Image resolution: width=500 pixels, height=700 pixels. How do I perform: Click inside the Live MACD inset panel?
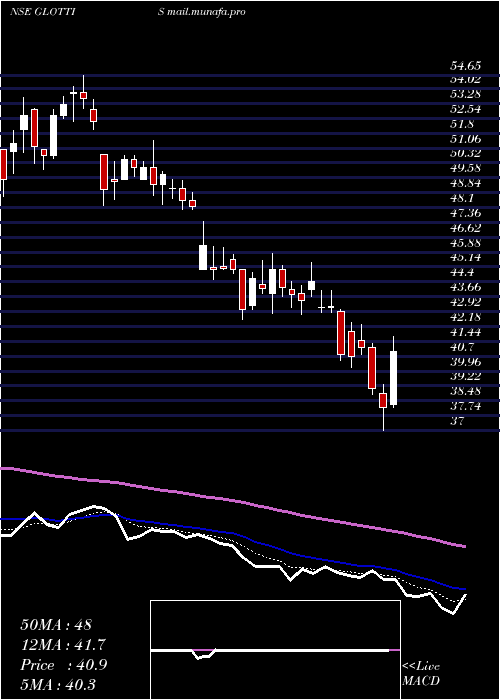point(275,650)
